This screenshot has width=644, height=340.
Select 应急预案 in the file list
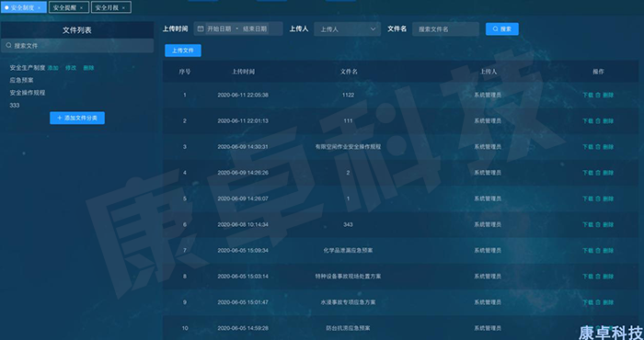click(x=22, y=80)
